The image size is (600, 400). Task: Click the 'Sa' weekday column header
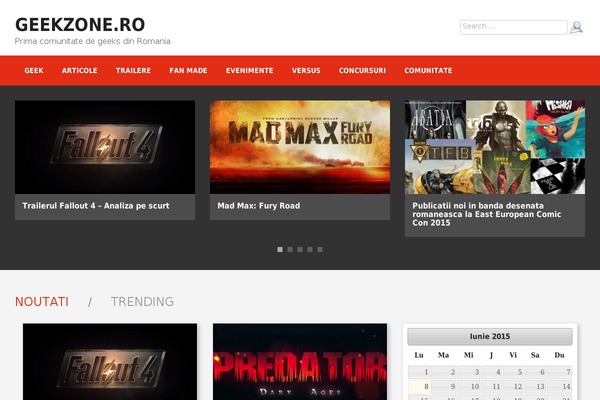(x=535, y=355)
